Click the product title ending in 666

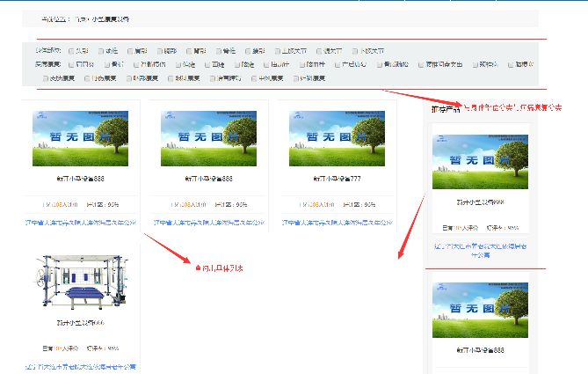pos(80,323)
